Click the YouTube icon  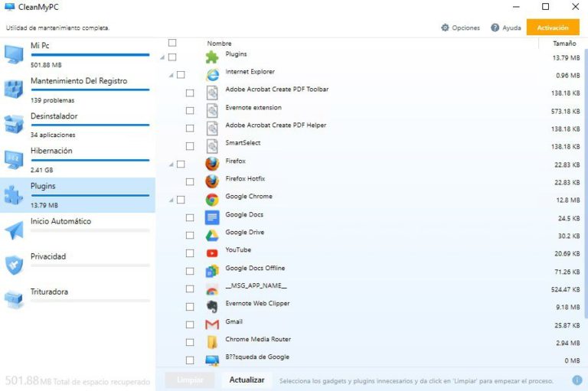212,253
